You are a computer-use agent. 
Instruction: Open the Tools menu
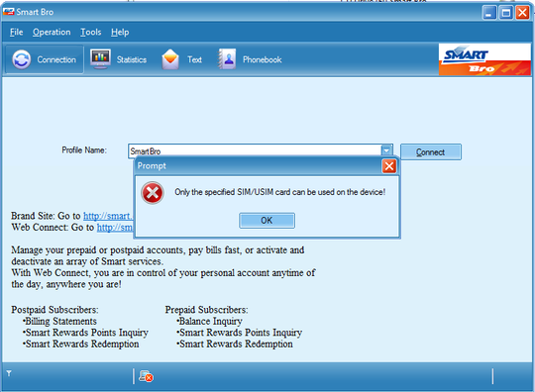point(91,32)
